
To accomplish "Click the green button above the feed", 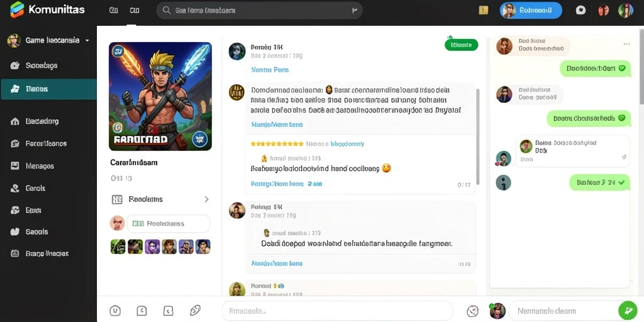I will (x=461, y=45).
